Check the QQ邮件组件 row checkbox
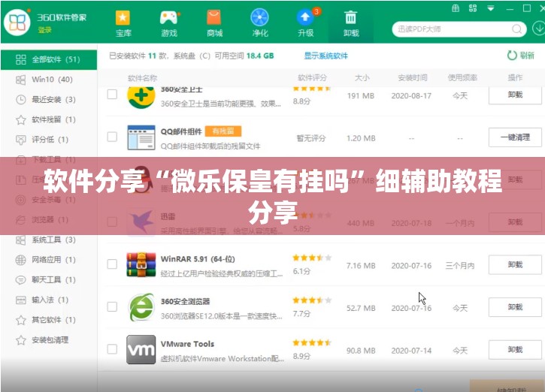Image resolution: width=545 pixels, height=392 pixels. [x=112, y=137]
